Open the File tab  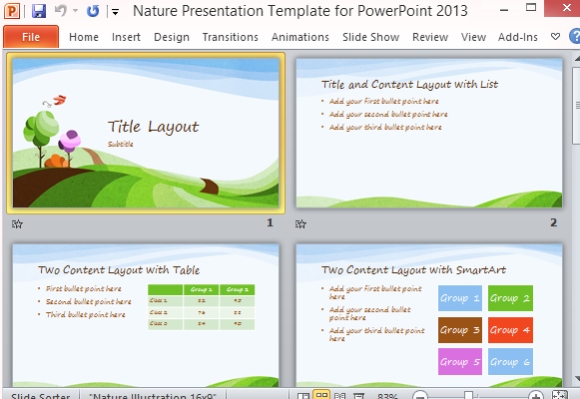(x=31, y=37)
